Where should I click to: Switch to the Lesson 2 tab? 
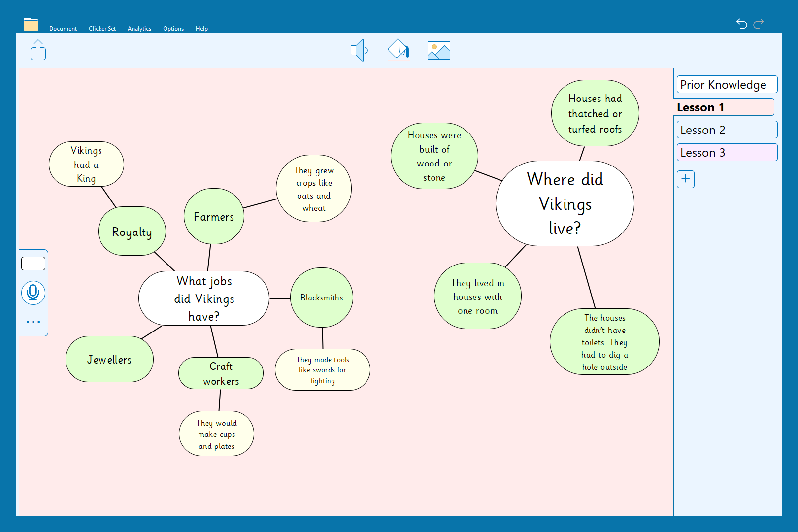click(727, 130)
